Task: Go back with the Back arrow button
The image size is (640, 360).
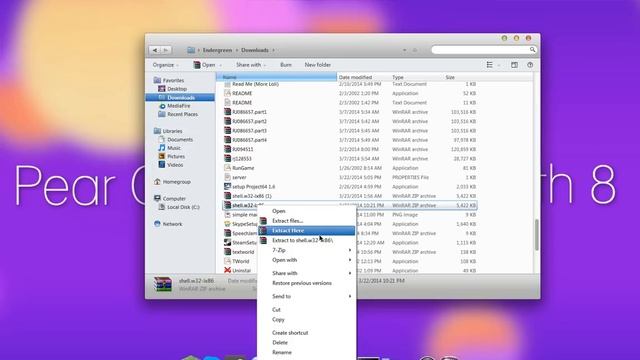Action: pyautogui.click(x=155, y=50)
